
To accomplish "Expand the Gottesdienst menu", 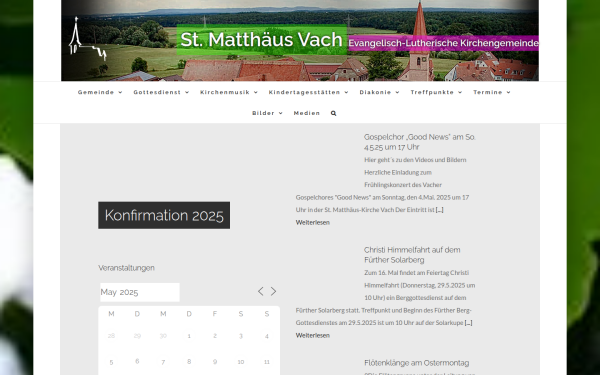I will click(x=161, y=92).
